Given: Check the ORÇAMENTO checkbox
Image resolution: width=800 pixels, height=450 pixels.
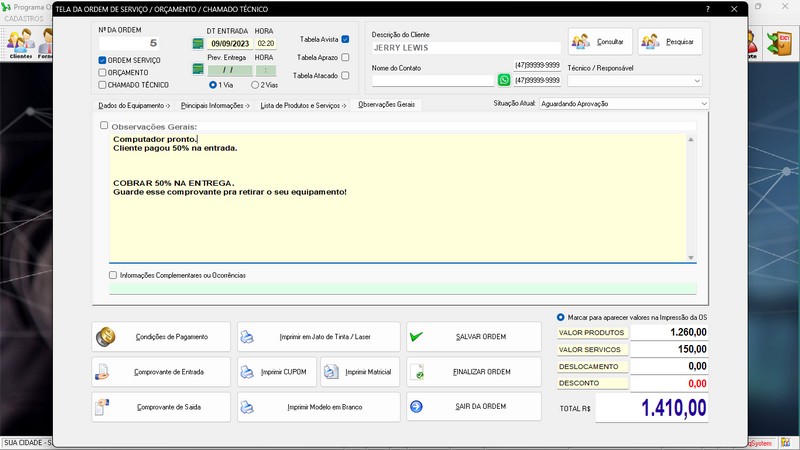Looking at the screenshot, I should click(102, 72).
